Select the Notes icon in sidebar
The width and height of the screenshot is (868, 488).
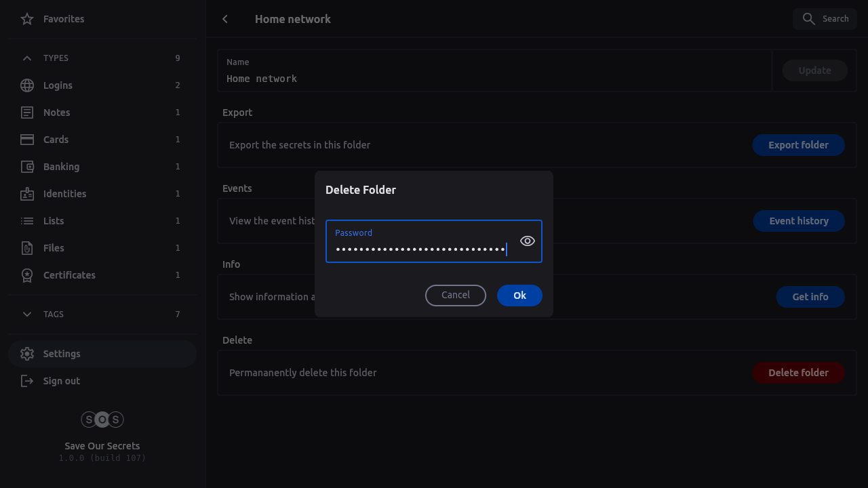27,113
